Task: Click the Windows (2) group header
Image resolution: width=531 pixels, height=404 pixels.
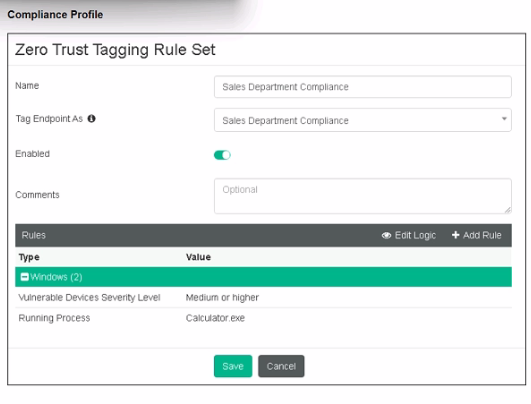Action: coord(263,277)
